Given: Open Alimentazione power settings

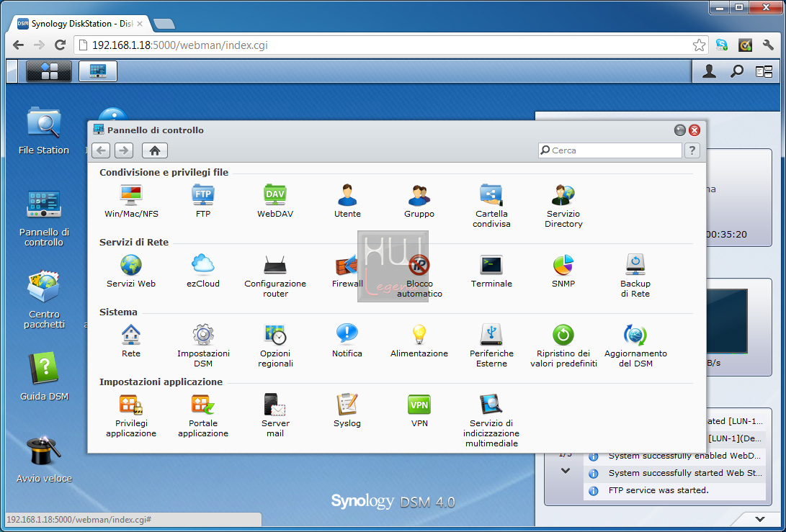Looking at the screenshot, I should coord(419,341).
